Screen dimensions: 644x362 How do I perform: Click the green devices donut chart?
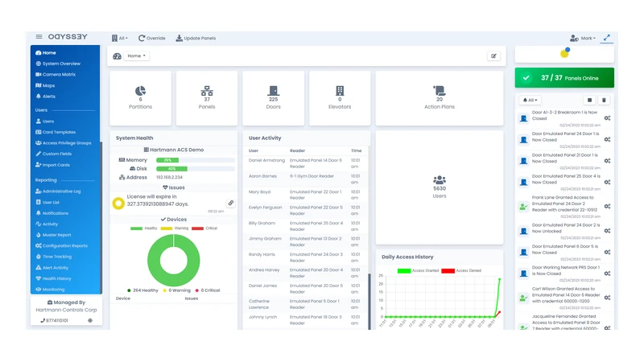[174, 261]
